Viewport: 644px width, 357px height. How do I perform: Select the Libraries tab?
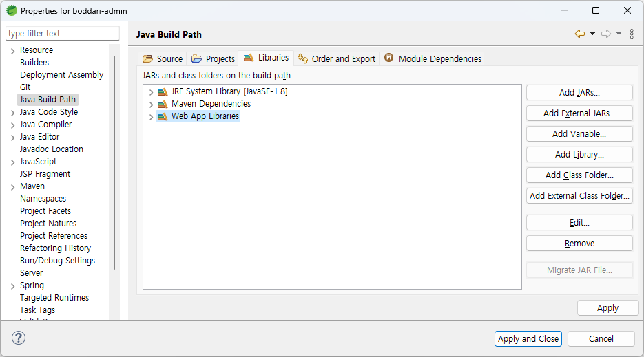point(266,58)
